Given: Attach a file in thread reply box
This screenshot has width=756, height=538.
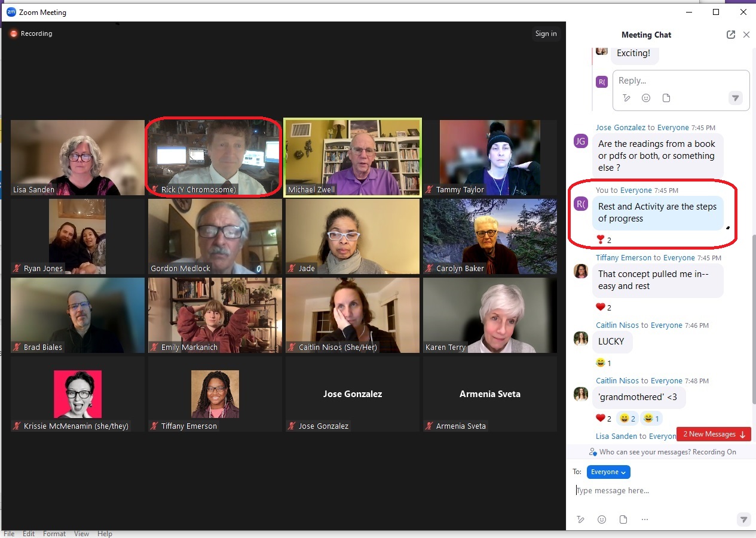Looking at the screenshot, I should pos(666,98).
